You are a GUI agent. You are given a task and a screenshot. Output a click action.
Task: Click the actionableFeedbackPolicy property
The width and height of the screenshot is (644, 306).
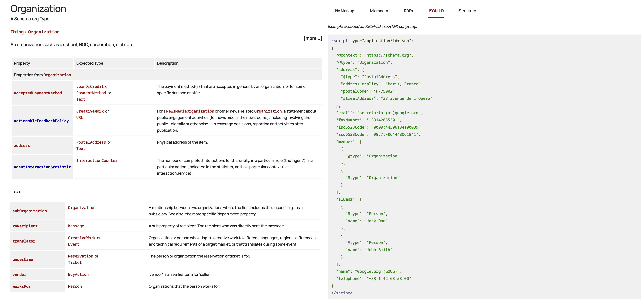pos(41,121)
